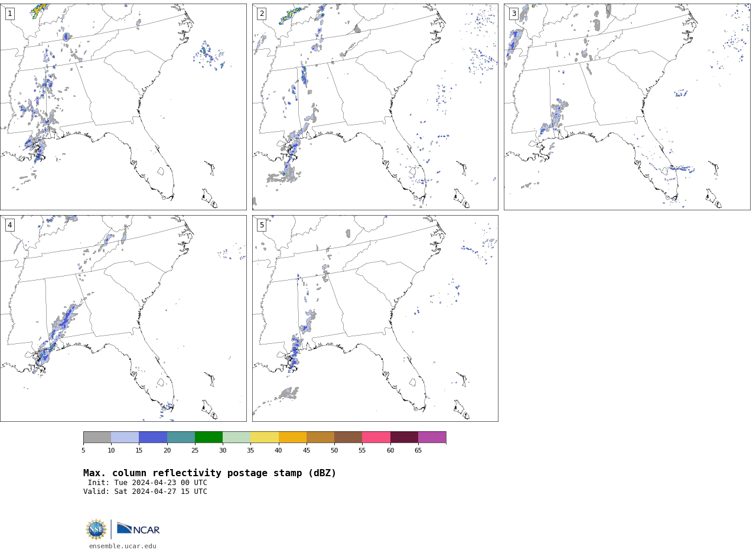Image resolution: width=756 pixels, height=553 pixels.
Task: Click the Valid: Sat 2024-04-27 15 UTC text
Action: pos(145,492)
